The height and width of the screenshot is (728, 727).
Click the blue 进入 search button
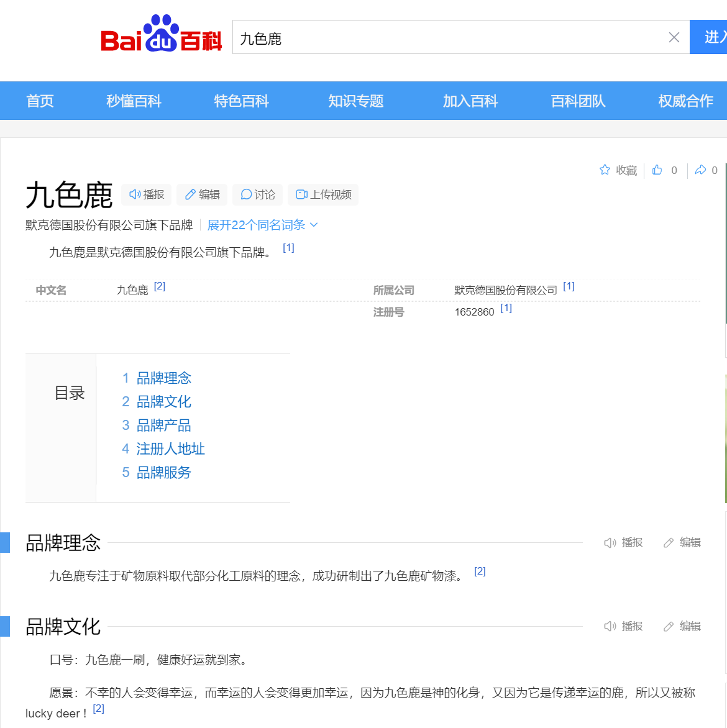click(710, 37)
